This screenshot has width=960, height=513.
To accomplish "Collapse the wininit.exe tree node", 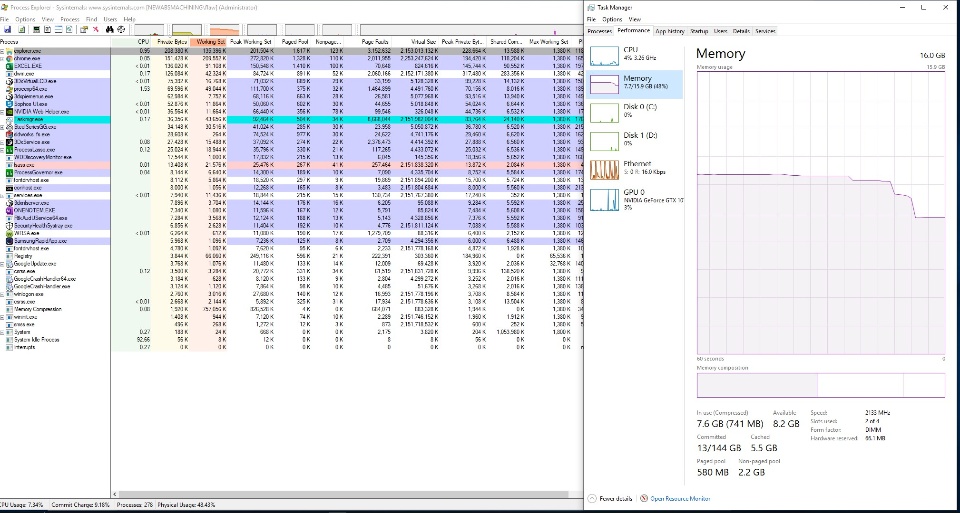I will pyautogui.click(x=2, y=316).
